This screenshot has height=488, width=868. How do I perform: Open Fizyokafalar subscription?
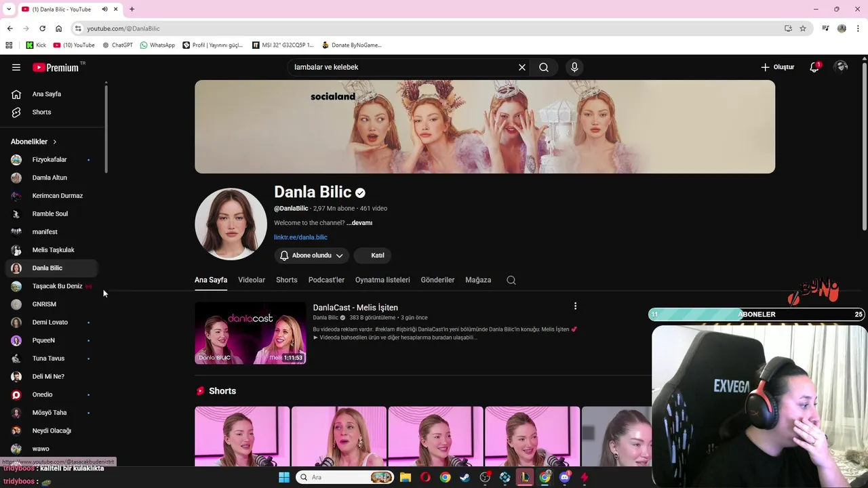click(52, 160)
